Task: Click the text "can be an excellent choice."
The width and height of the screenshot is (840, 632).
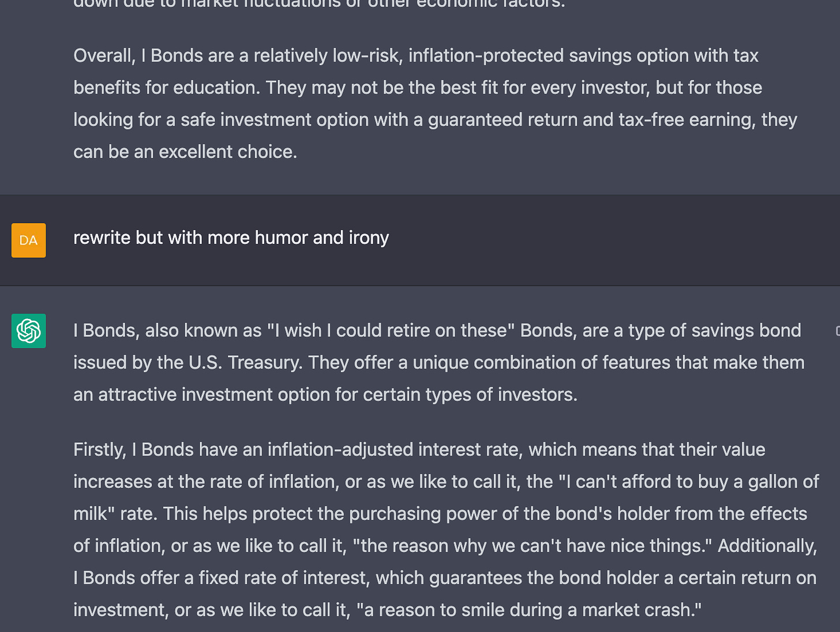Action: tap(185, 152)
